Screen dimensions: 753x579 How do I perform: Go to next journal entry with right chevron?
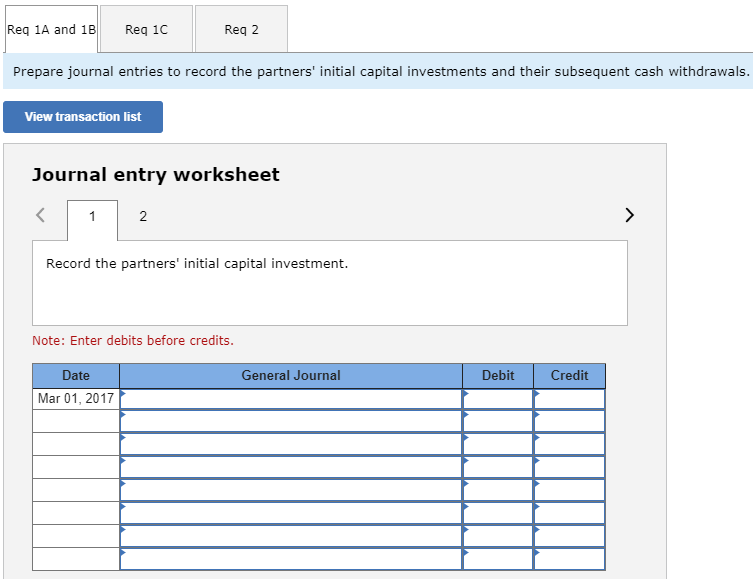pos(630,215)
